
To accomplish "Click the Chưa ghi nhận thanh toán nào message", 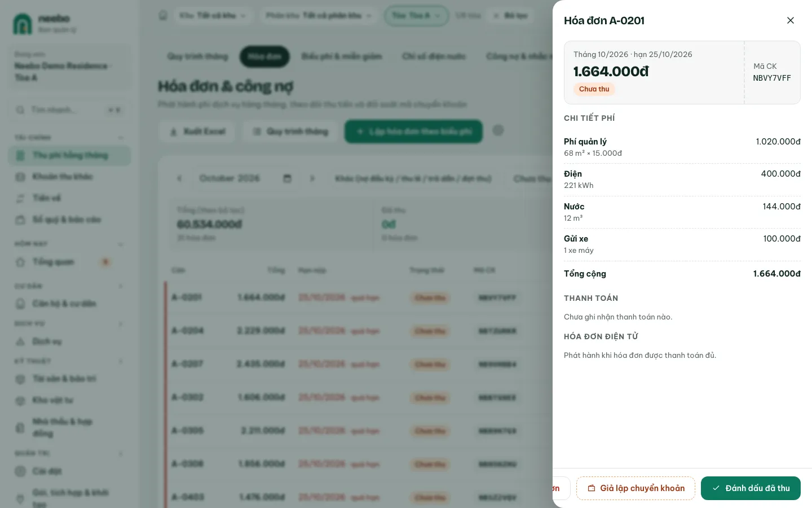I will click(x=618, y=317).
